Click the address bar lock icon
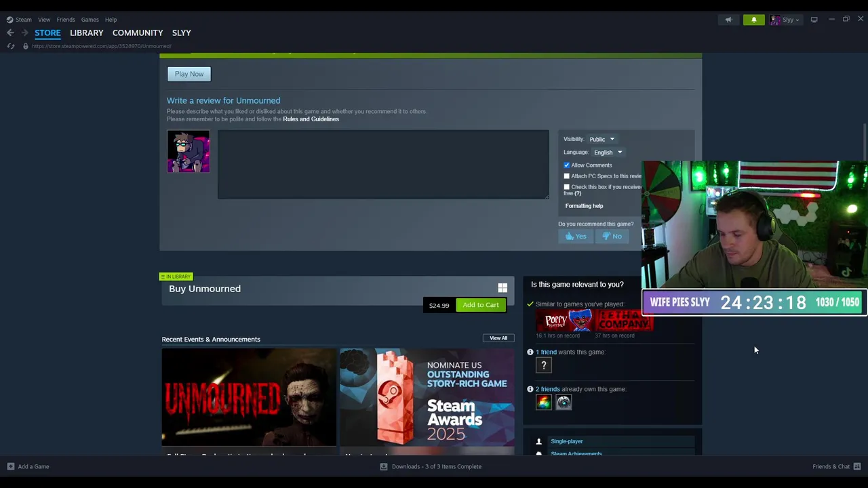 coord(26,46)
